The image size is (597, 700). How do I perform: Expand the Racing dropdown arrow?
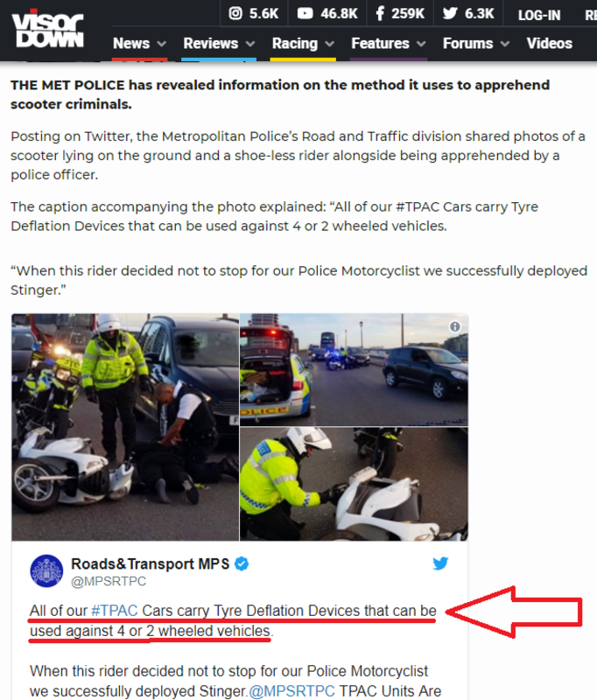329,44
